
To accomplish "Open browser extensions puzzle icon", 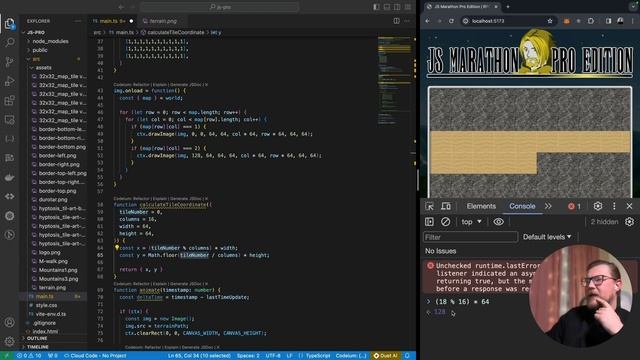I will (x=591, y=21).
